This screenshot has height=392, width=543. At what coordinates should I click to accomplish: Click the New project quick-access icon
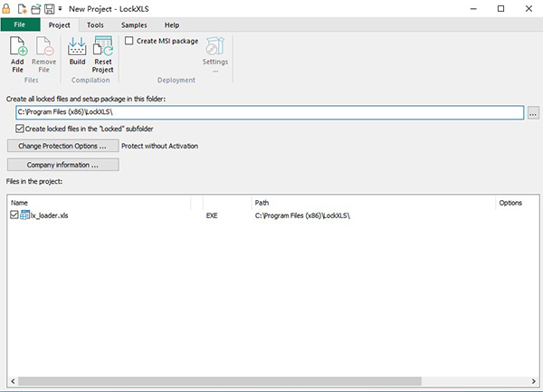(22, 9)
